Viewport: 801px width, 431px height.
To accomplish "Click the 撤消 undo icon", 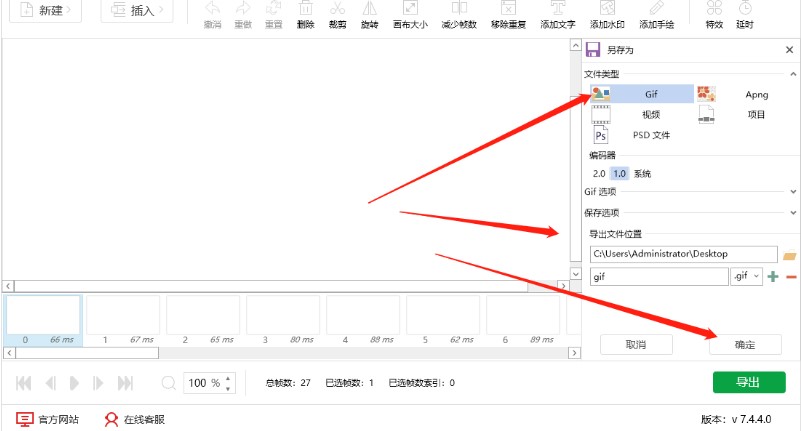I will [213, 8].
